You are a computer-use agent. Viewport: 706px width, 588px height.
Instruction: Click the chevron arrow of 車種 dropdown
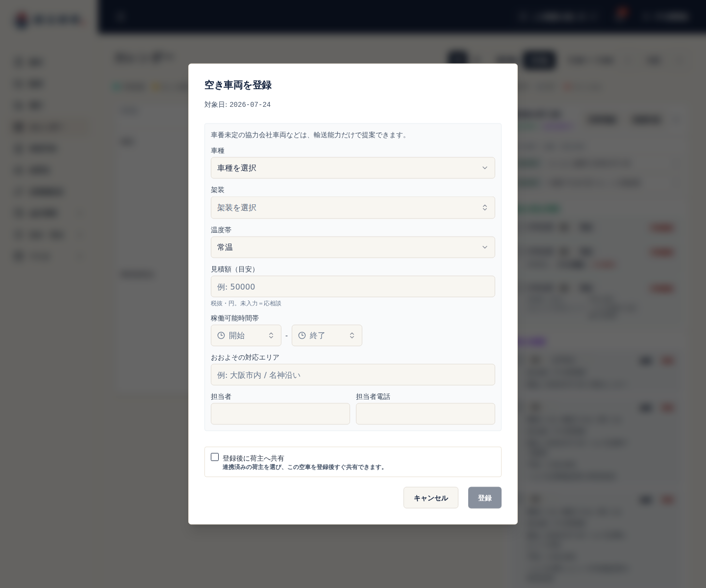pos(485,168)
